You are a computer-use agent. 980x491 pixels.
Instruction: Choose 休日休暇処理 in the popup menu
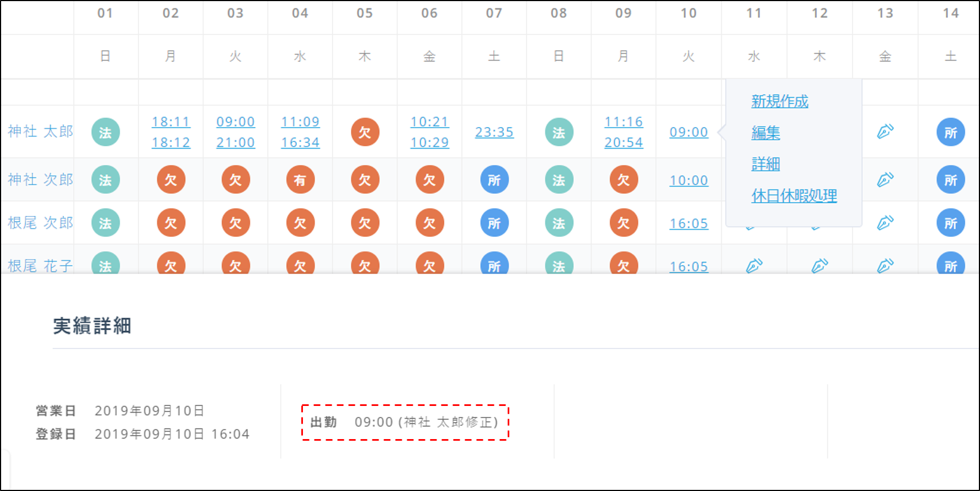click(793, 196)
